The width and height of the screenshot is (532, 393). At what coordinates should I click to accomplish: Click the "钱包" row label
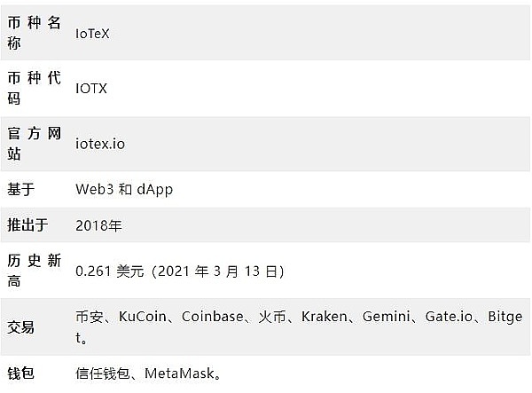tap(20, 373)
